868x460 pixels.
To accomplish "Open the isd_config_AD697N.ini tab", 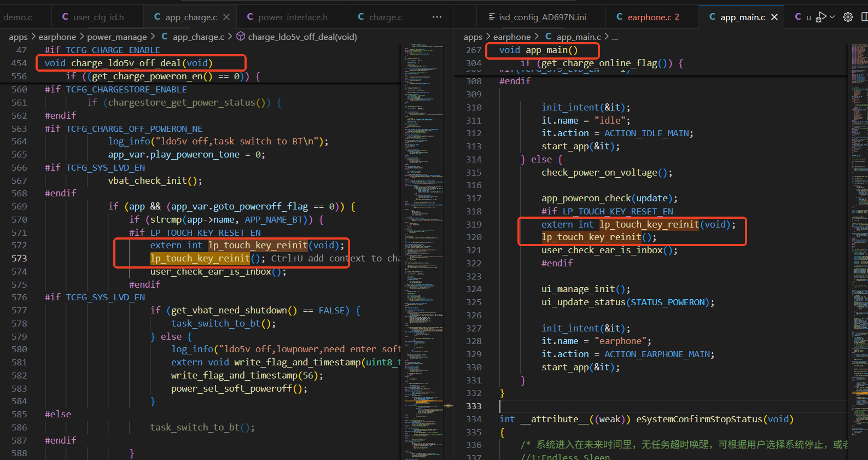I will coord(542,17).
